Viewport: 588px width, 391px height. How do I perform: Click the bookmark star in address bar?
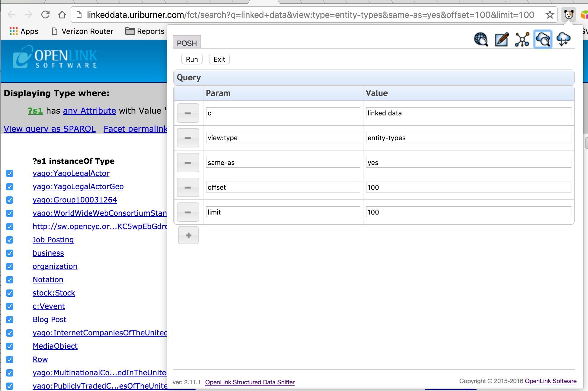point(549,15)
